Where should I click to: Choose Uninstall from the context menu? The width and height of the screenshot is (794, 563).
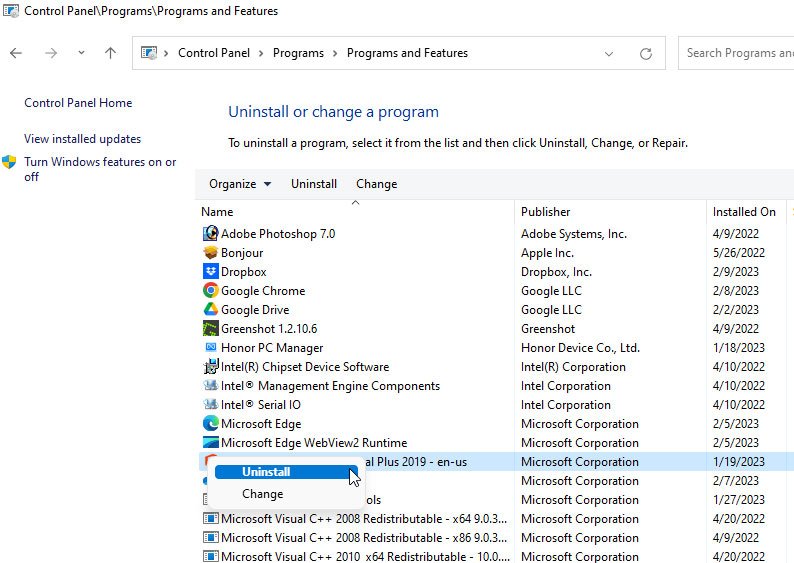pyautogui.click(x=266, y=472)
